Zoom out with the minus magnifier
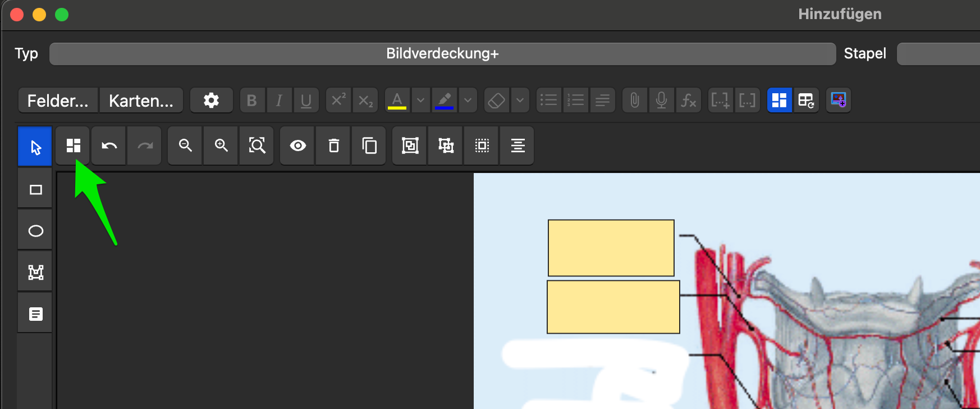 185,146
